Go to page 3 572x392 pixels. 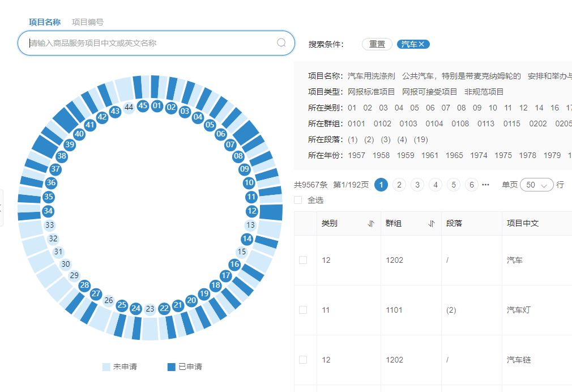(417, 185)
